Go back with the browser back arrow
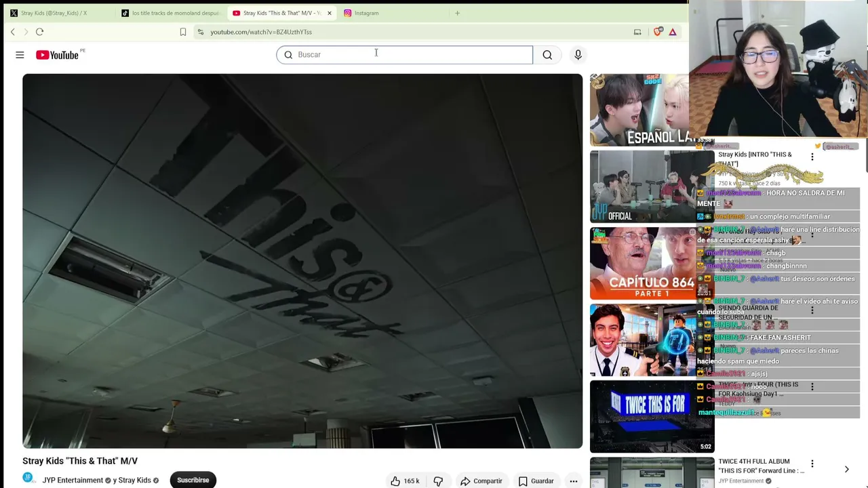This screenshot has height=488, width=868. coord(12,32)
